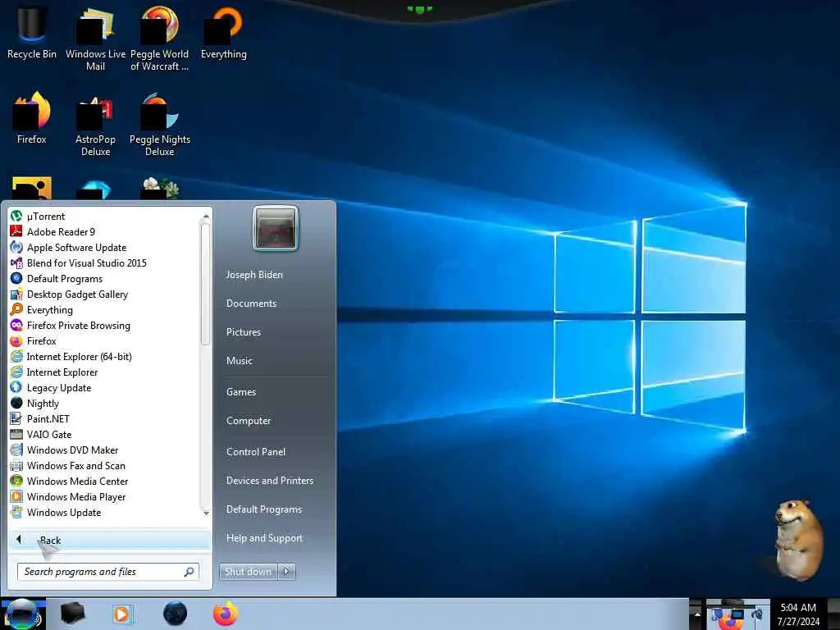Open the black box taskbar icon
The height and width of the screenshot is (630, 840).
pos(72,614)
